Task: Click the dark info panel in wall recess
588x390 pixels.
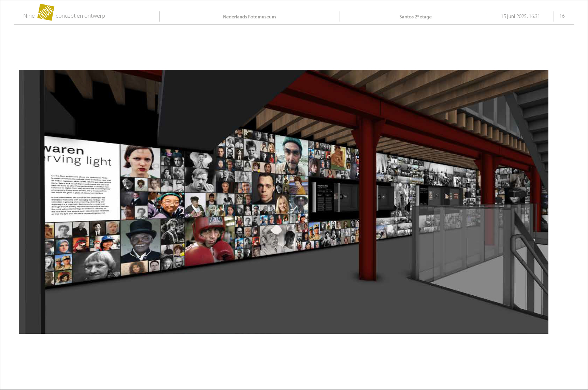Action: click(324, 198)
